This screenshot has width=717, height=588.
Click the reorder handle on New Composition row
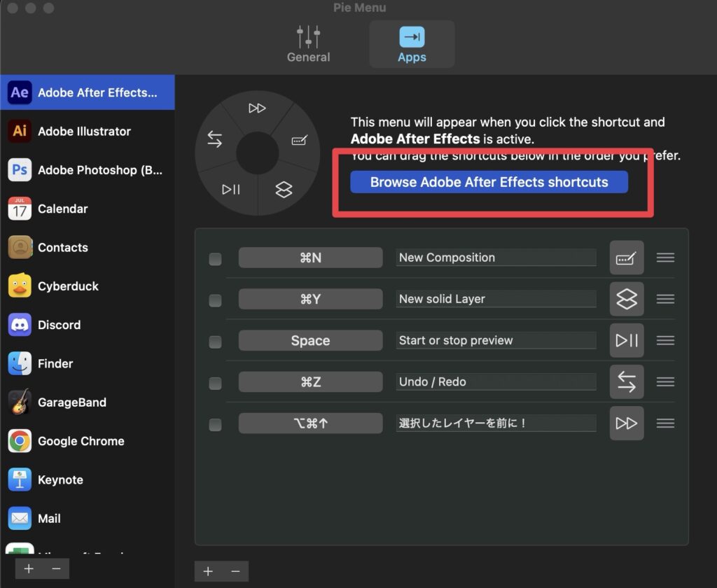point(665,258)
